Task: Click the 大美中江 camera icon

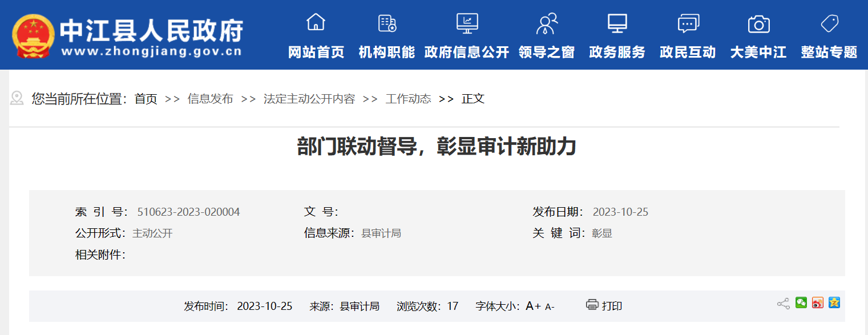Action: 758,24
